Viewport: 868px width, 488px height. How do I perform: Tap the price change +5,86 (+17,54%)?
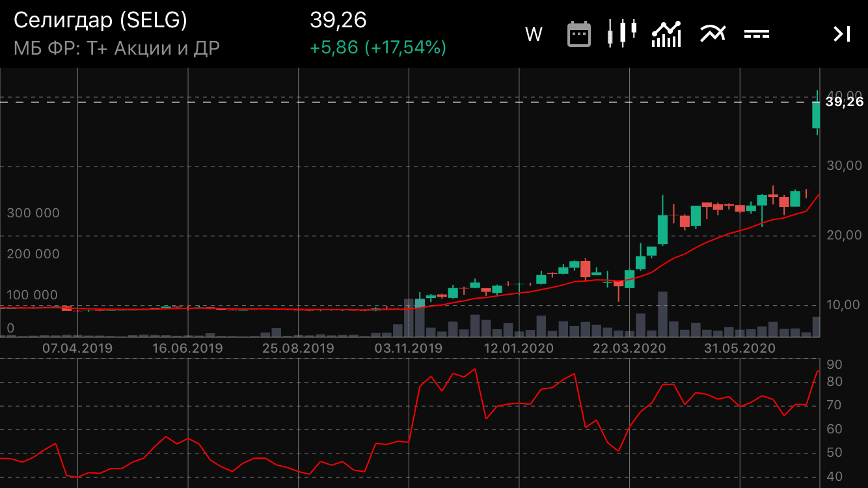coord(378,47)
